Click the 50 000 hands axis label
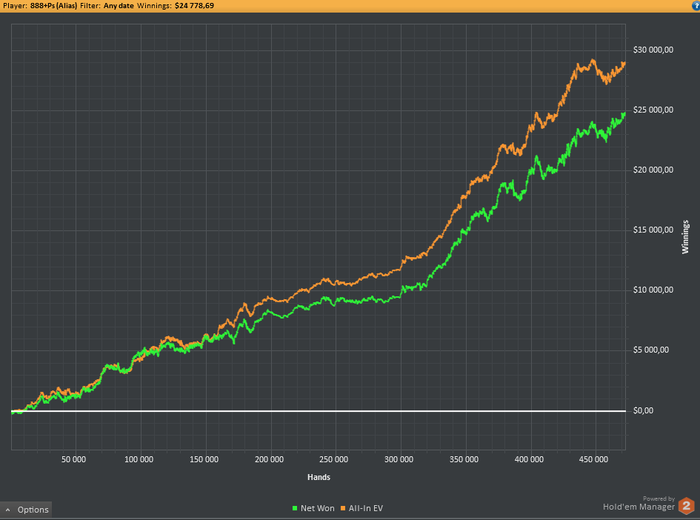This screenshot has width=700, height=520. point(74,459)
